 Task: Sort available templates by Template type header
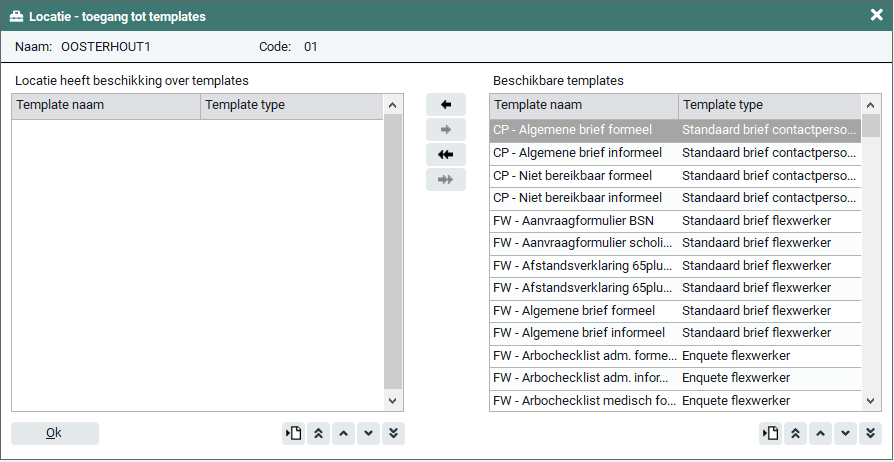coord(768,105)
